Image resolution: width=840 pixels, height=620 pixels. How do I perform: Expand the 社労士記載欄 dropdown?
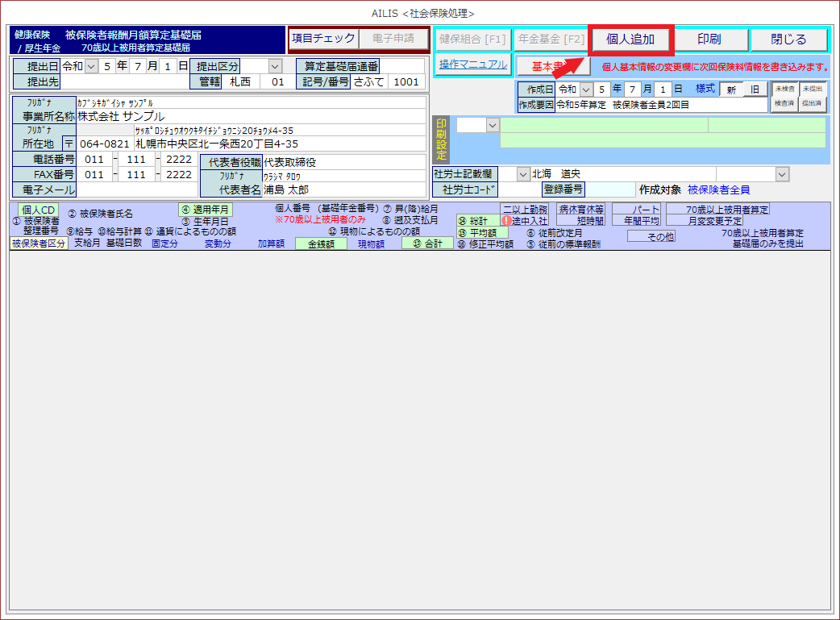pyautogui.click(x=522, y=174)
